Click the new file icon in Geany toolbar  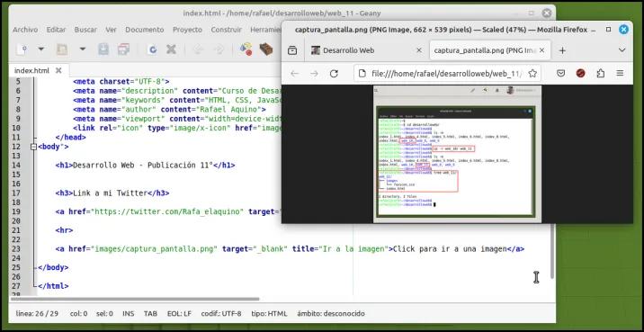pos(22,49)
